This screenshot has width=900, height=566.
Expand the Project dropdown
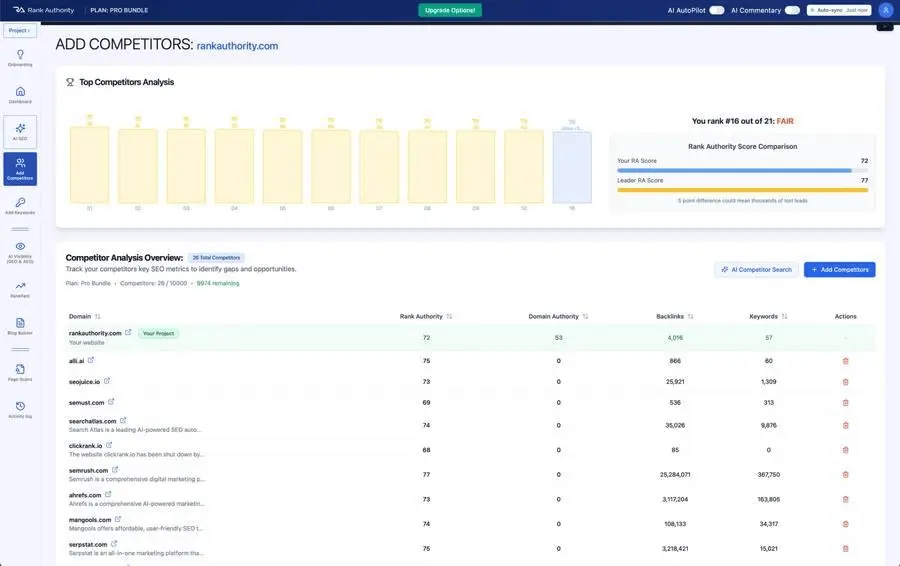click(x=20, y=31)
